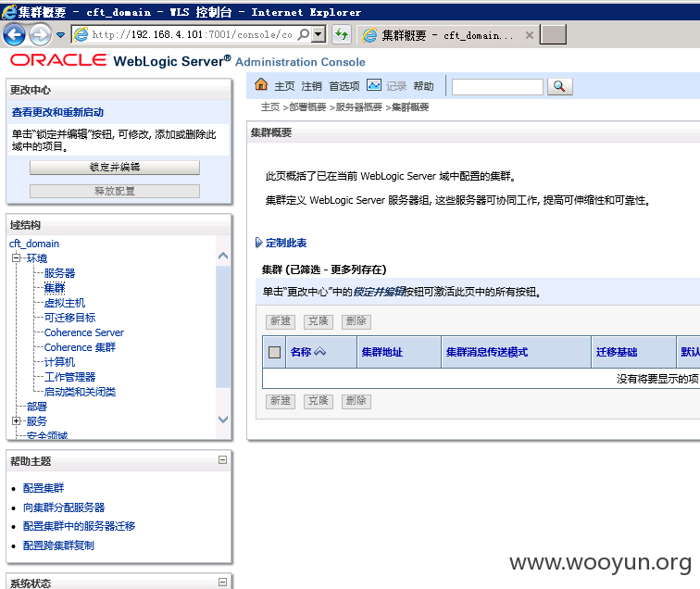Click 锁定并编辑 link in table notice

tap(379, 292)
